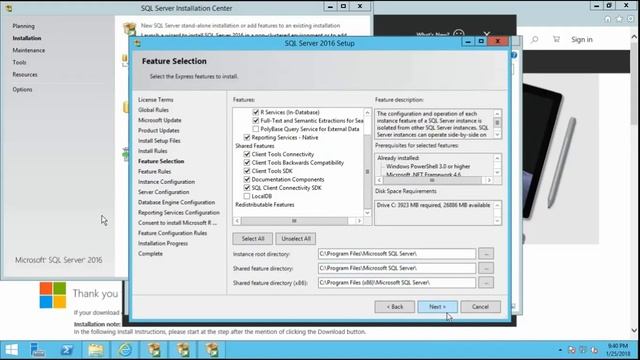The width and height of the screenshot is (640, 360).
Task: Select Installation in Installation Center sidebar
Action: [27, 38]
